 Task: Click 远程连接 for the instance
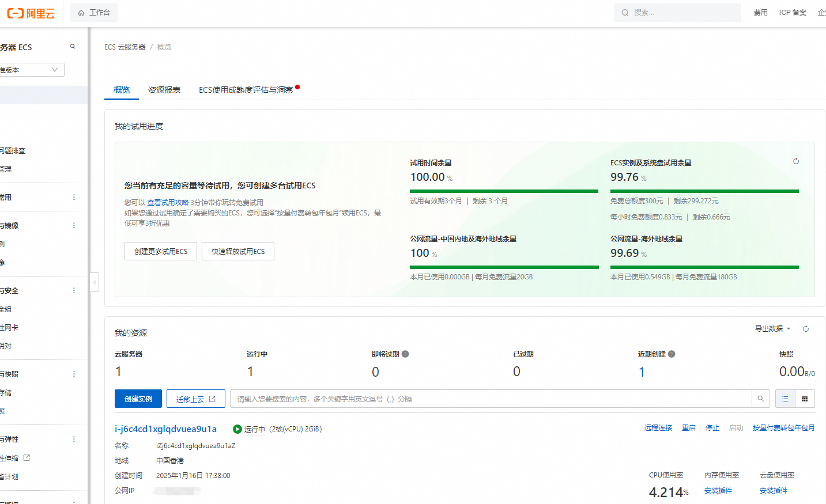658,428
